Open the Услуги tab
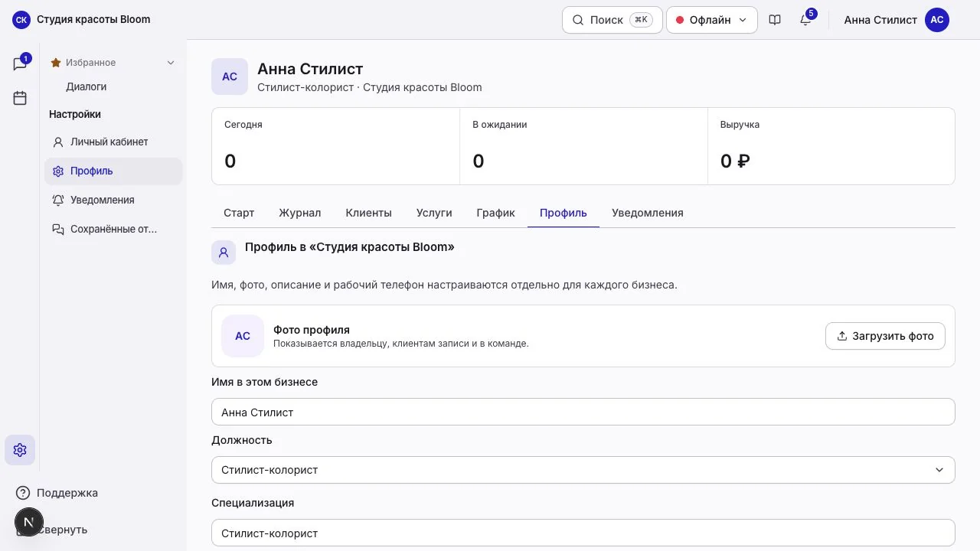The image size is (980, 551). point(434,213)
